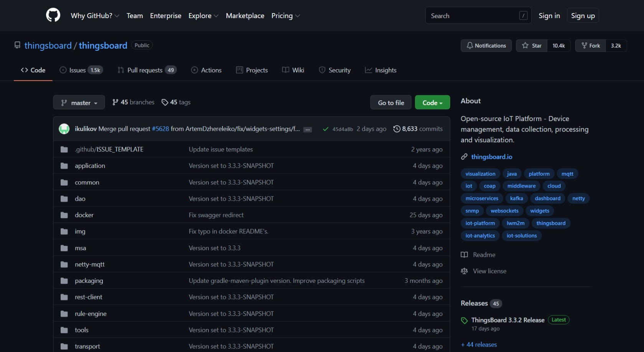Open the Explore dropdown menu

click(203, 16)
